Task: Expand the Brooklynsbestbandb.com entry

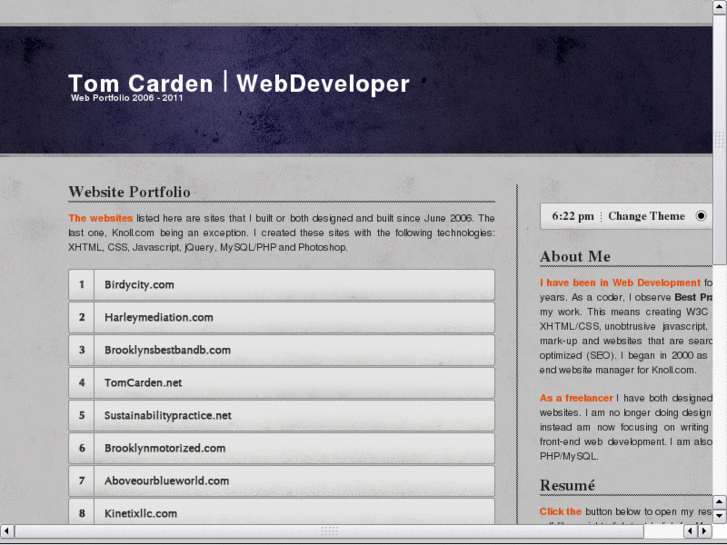Action: point(281,350)
